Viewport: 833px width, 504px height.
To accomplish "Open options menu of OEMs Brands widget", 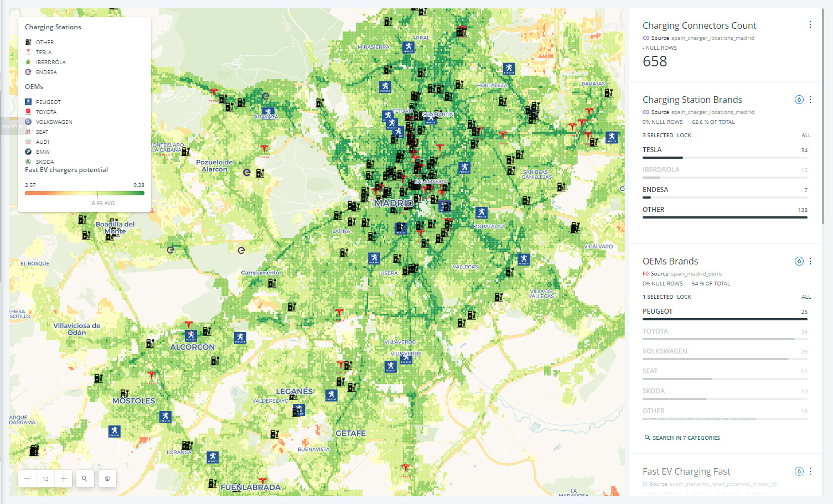I will tap(810, 261).
